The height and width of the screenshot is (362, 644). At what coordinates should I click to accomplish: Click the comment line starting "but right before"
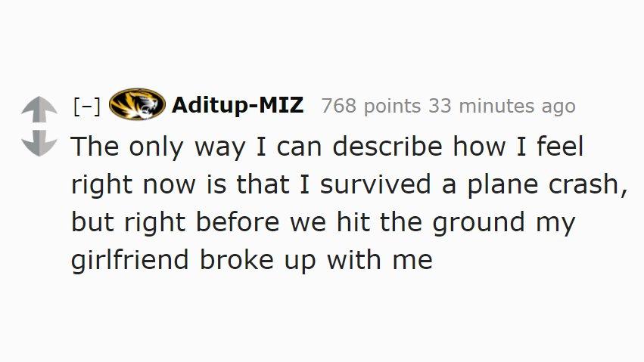click(x=323, y=223)
